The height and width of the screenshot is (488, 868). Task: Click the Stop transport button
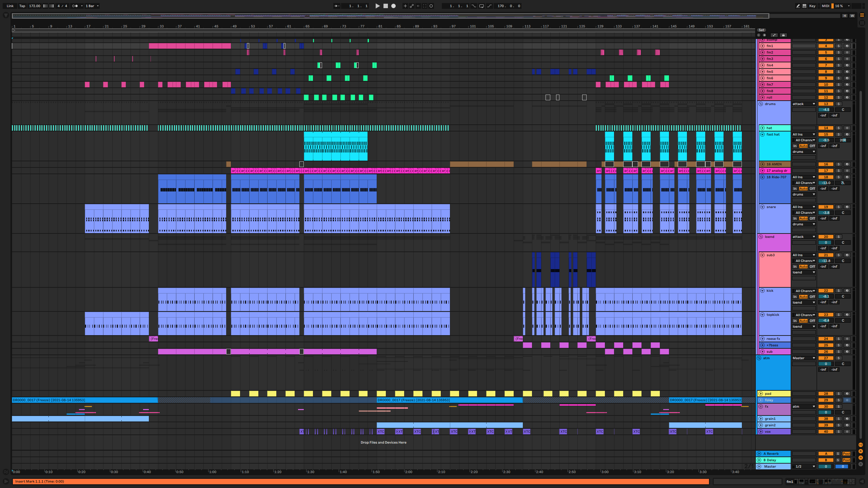tap(386, 6)
